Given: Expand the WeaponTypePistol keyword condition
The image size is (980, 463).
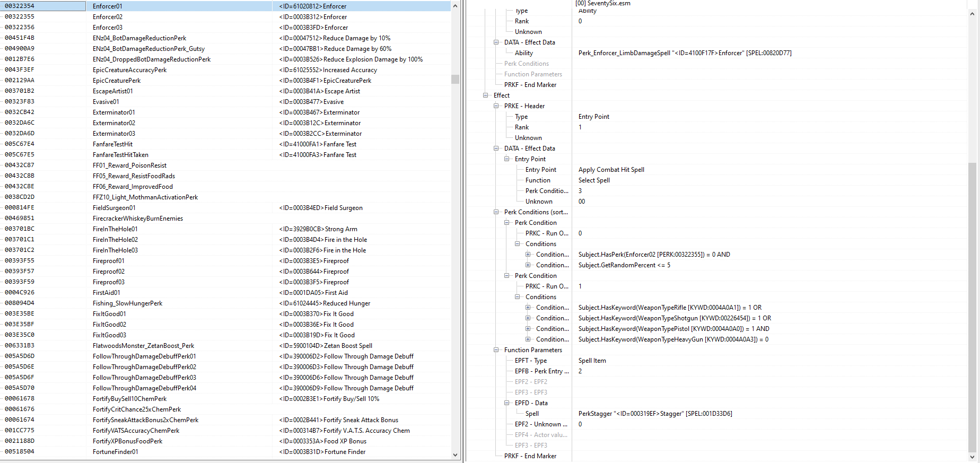Looking at the screenshot, I should tap(528, 329).
